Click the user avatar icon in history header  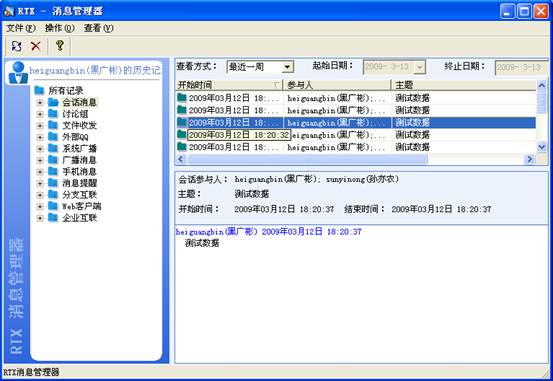tap(18, 73)
